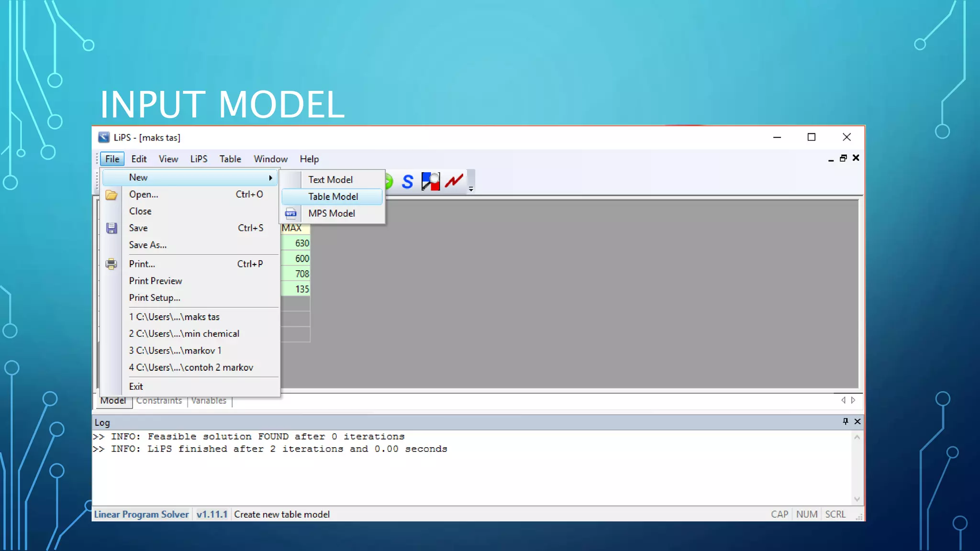This screenshot has width=980, height=551.
Task: Click the MPS file icon in submenu
Action: click(291, 213)
